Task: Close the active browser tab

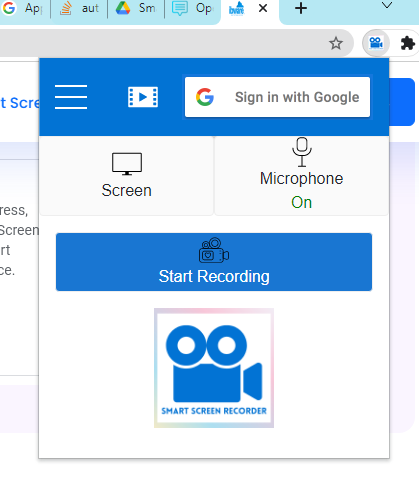Action: click(263, 8)
